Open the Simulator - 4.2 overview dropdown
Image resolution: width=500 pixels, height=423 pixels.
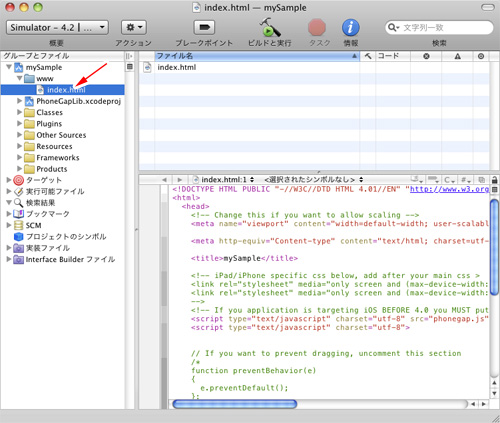point(57,27)
